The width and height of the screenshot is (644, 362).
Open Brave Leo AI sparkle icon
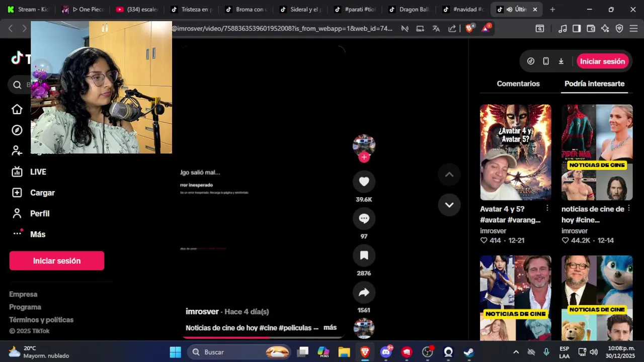(x=605, y=29)
